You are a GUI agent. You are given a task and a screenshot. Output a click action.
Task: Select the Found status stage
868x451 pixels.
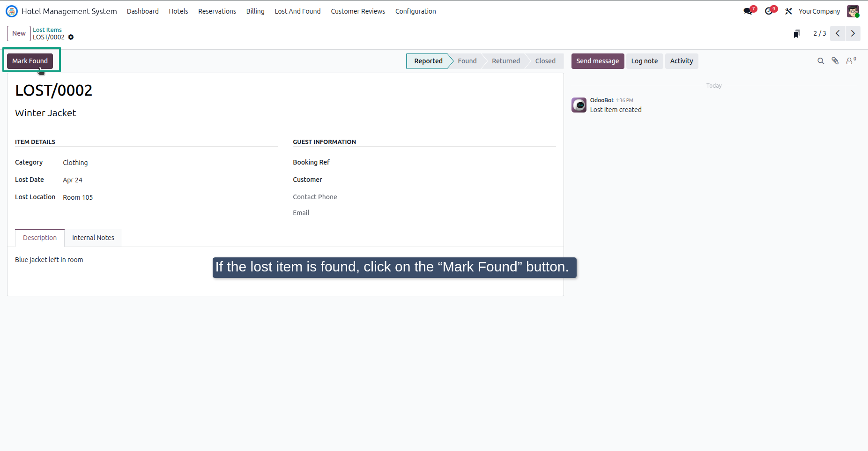coord(467,61)
